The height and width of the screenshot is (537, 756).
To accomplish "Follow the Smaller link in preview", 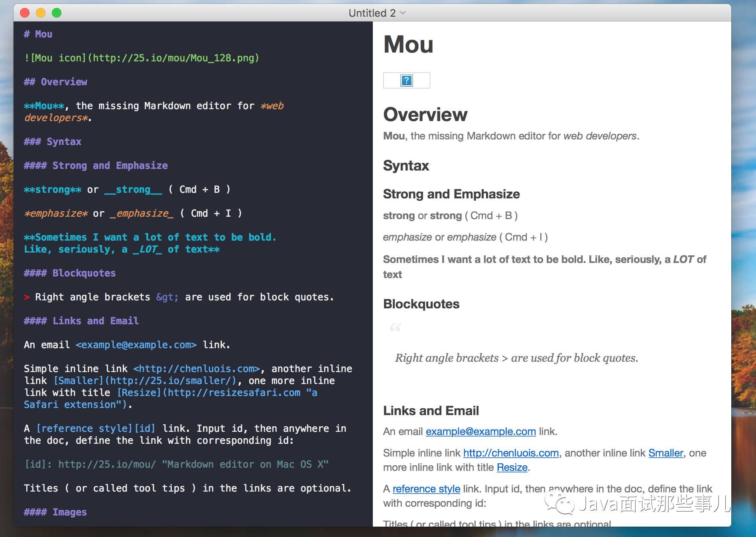I will pos(665,453).
